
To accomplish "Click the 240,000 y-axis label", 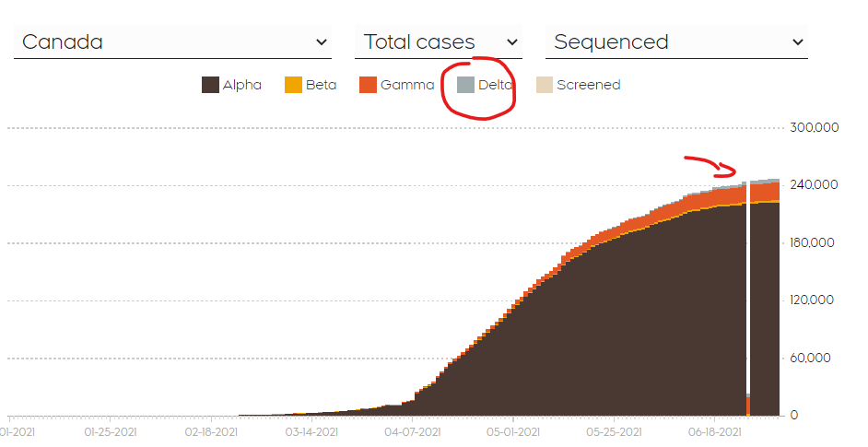I will point(814,185).
